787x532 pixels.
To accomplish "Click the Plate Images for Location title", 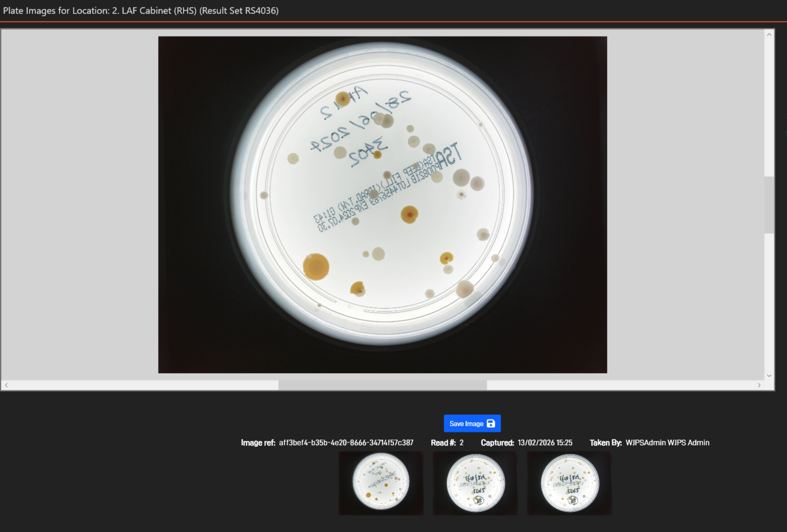I will click(x=141, y=10).
